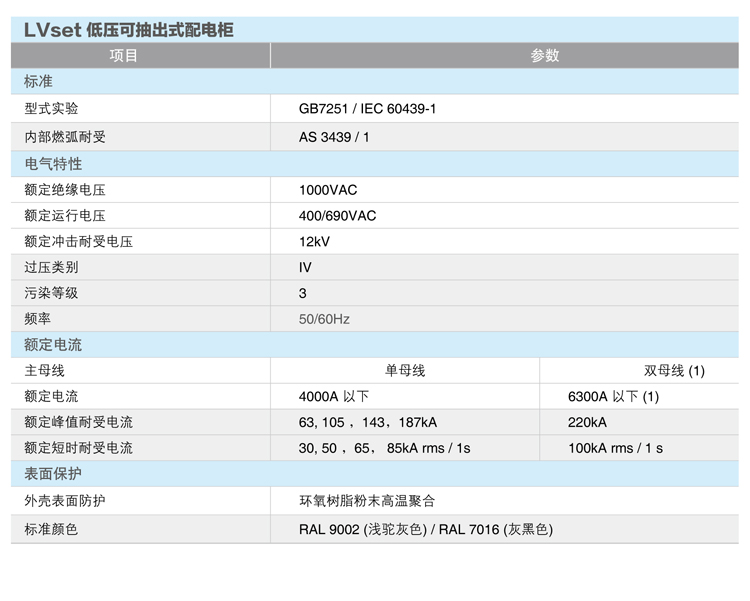Select the '标准' section heading
Viewport: 750px width, 601px height.
[38, 81]
